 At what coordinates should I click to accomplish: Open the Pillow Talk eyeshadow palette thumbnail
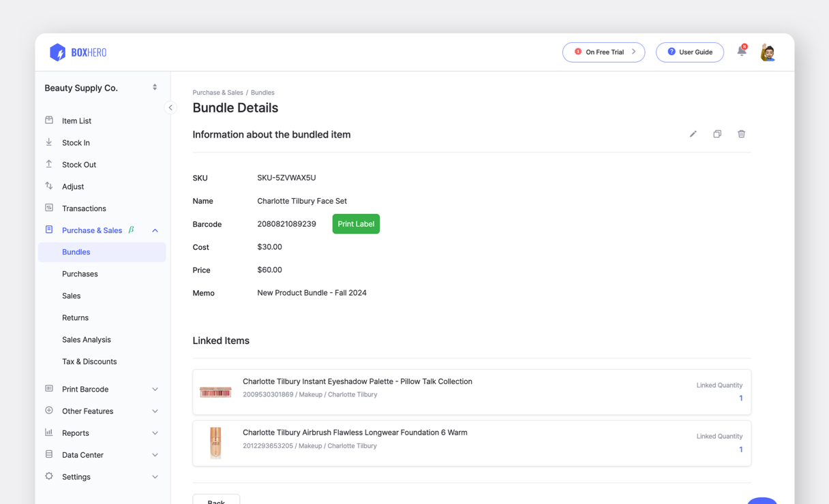pyautogui.click(x=215, y=392)
